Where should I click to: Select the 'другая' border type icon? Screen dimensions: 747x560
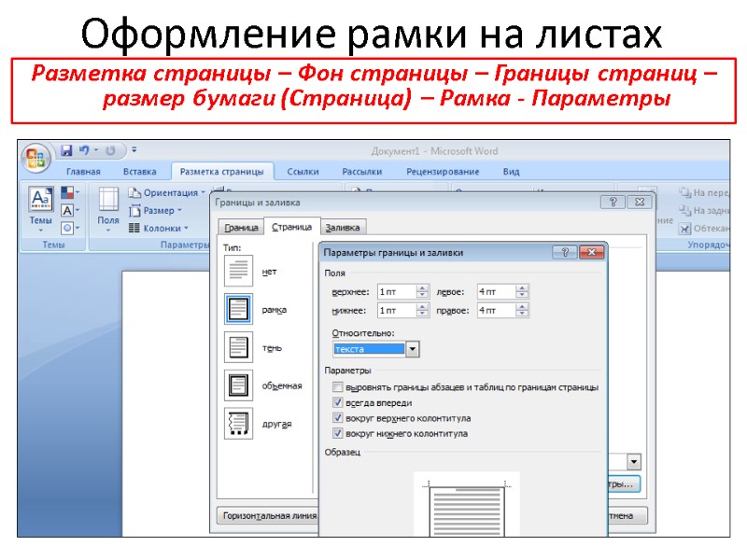[238, 424]
